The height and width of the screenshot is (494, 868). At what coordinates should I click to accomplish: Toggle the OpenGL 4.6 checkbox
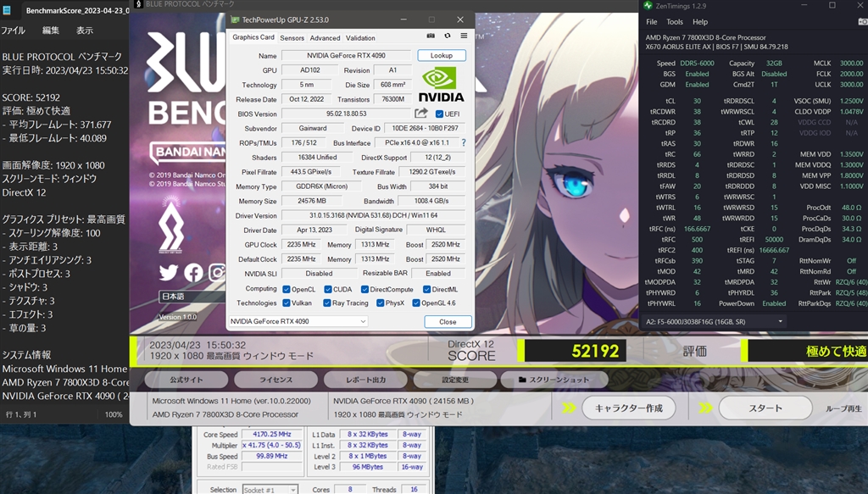(x=416, y=303)
